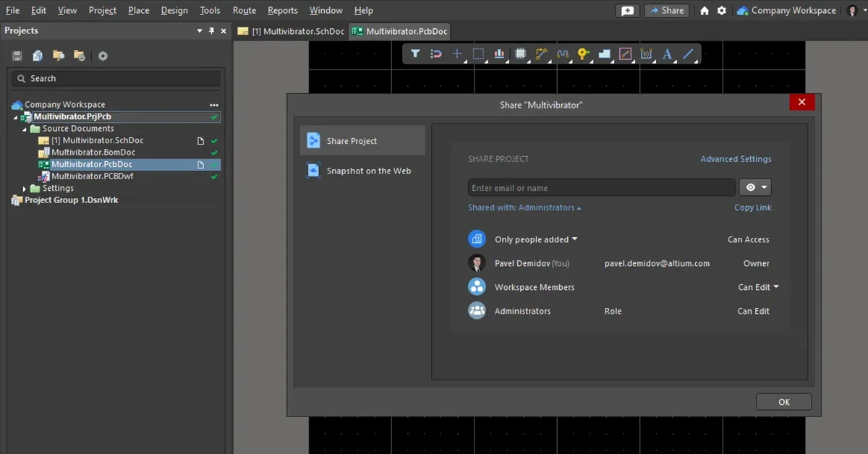Viewport: 868px width, 454px height.
Task: Expand the Settings folder in project tree
Action: click(x=25, y=189)
